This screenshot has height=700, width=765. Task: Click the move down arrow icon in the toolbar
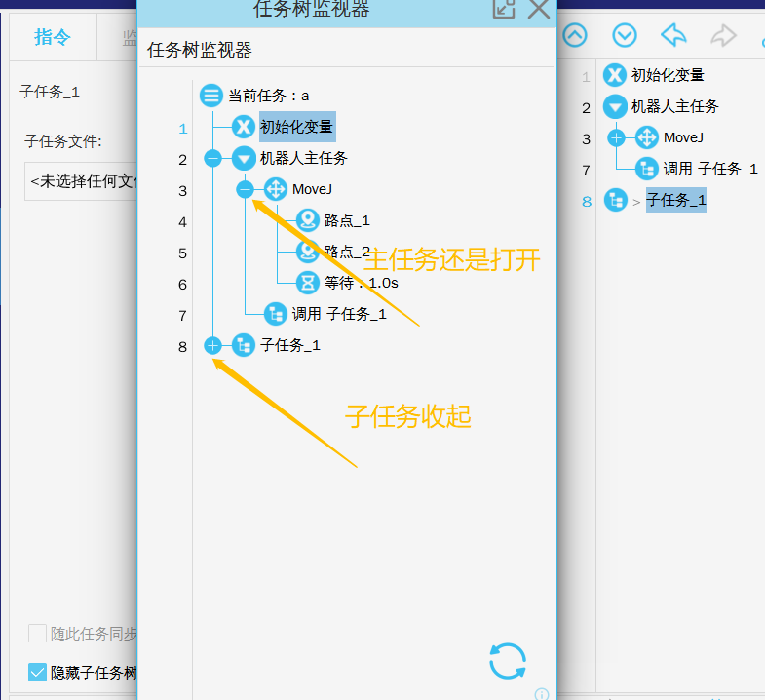[624, 36]
